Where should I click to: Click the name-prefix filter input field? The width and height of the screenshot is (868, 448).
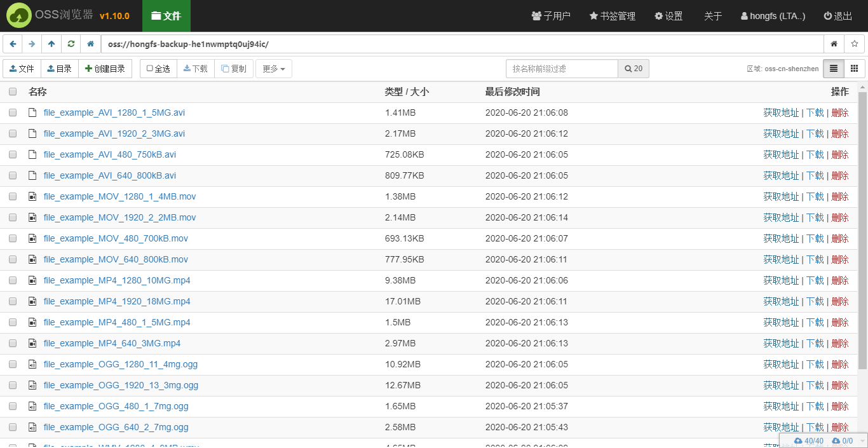click(562, 69)
